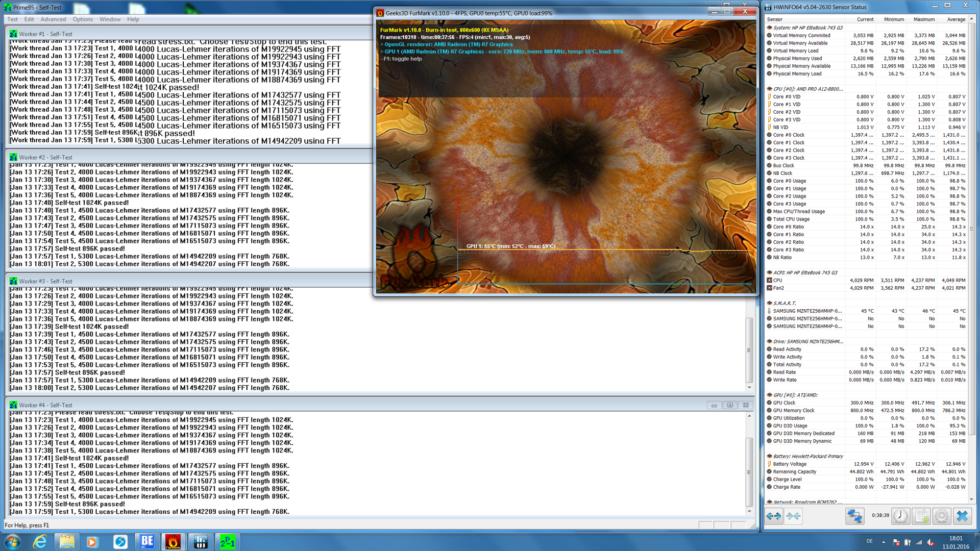
Task: Click Prime95 Worker #2 window icon
Action: [13, 157]
